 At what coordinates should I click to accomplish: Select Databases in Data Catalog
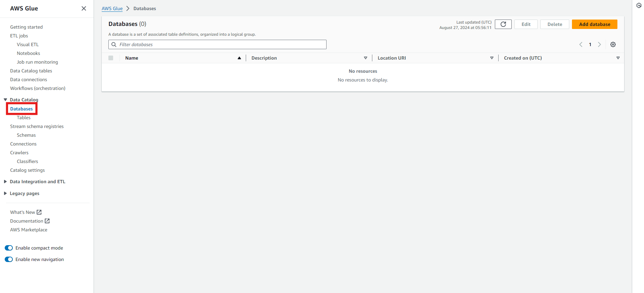22,109
